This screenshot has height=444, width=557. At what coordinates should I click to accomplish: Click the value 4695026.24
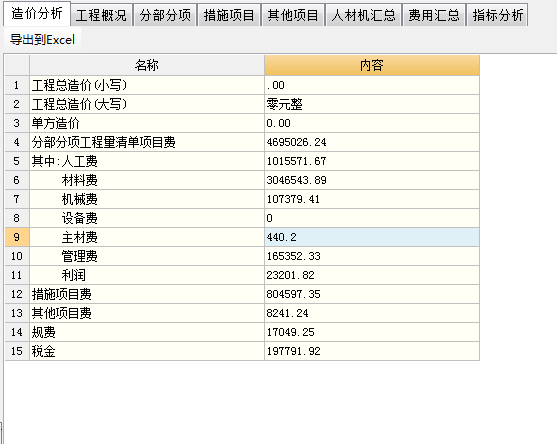pos(372,142)
